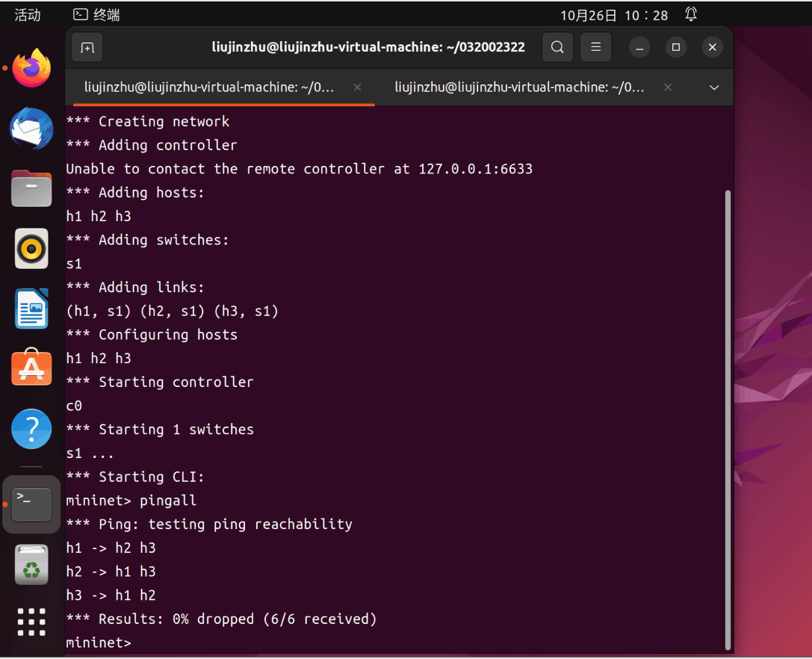Click the terminal search icon

pyautogui.click(x=557, y=47)
